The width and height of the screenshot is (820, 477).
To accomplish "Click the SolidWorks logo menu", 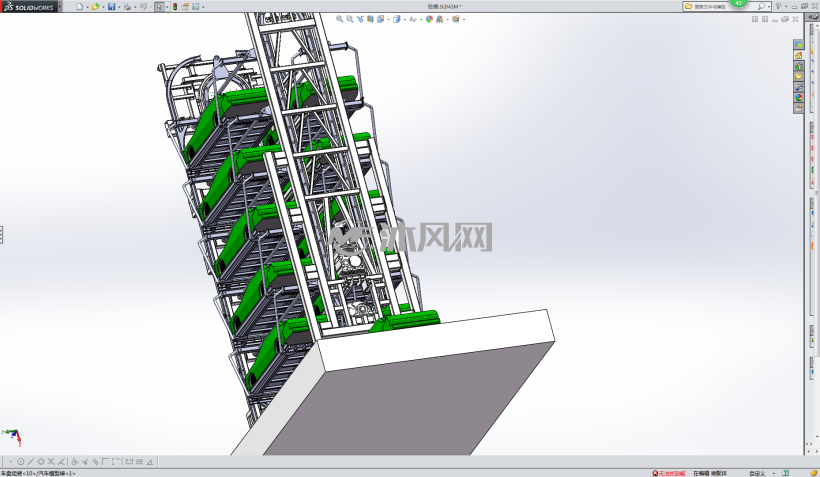I will coord(28,7).
